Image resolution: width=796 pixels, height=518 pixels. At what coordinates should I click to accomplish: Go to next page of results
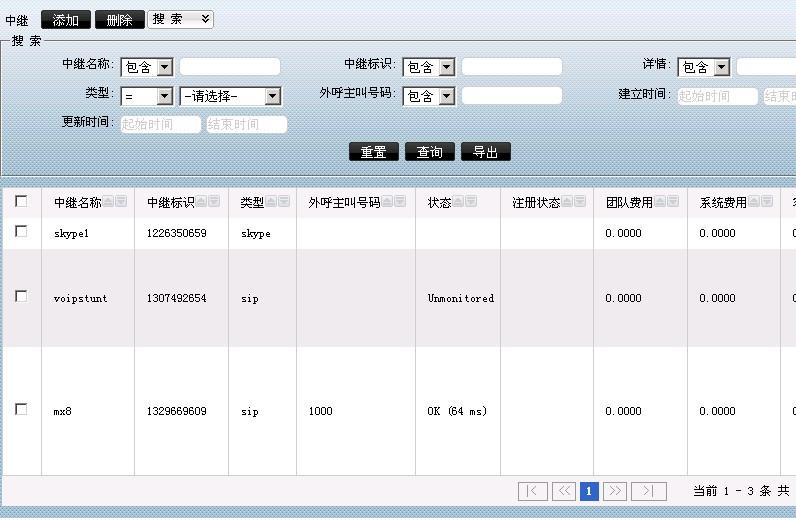(615, 491)
